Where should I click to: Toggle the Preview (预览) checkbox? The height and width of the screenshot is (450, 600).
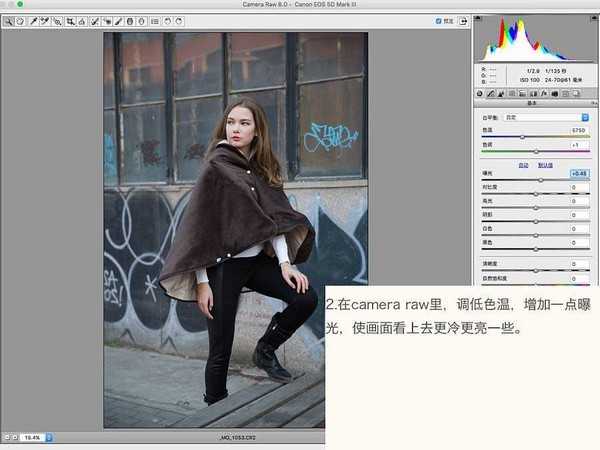click(x=439, y=20)
